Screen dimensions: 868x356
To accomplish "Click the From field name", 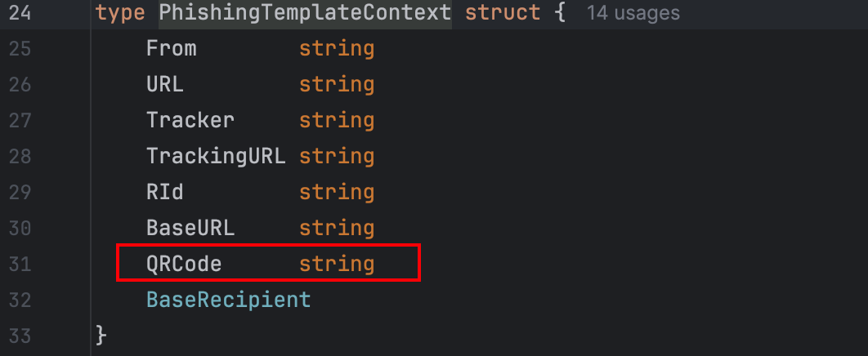I will pyautogui.click(x=172, y=48).
